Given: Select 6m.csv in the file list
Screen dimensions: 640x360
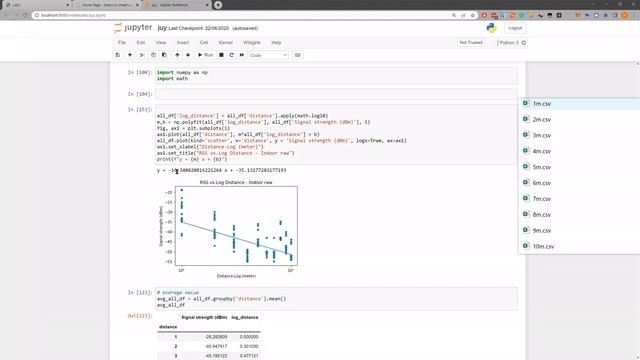Looking at the screenshot, I should (542, 183).
